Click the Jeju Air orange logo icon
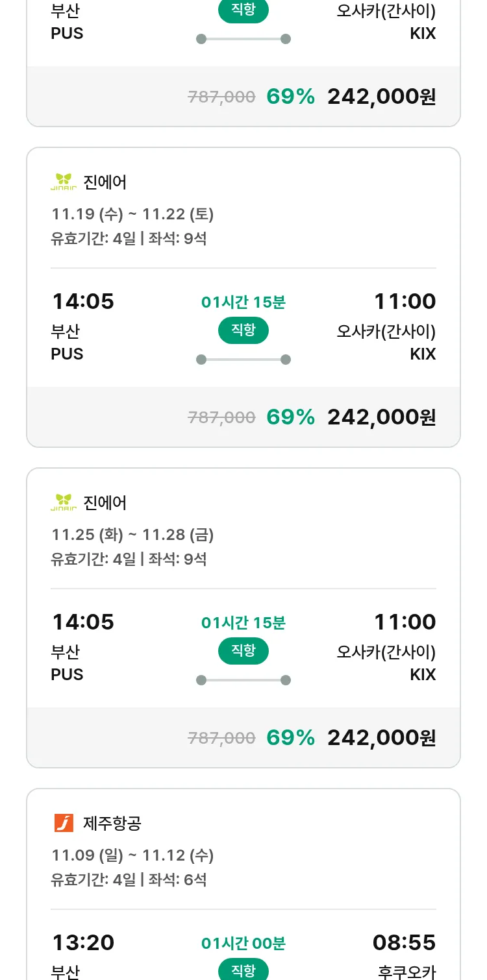 pyautogui.click(x=64, y=824)
